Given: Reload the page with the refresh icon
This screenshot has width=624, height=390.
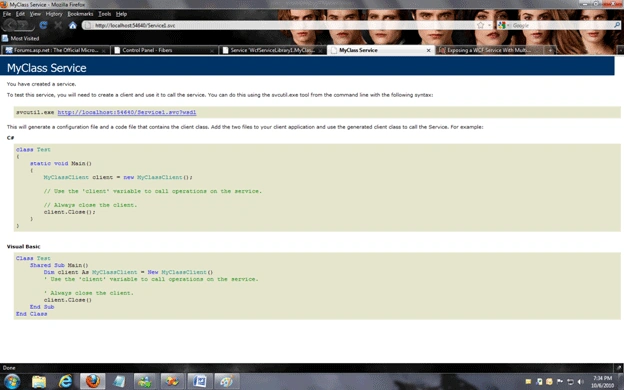Looking at the screenshot, I should click(43, 25).
